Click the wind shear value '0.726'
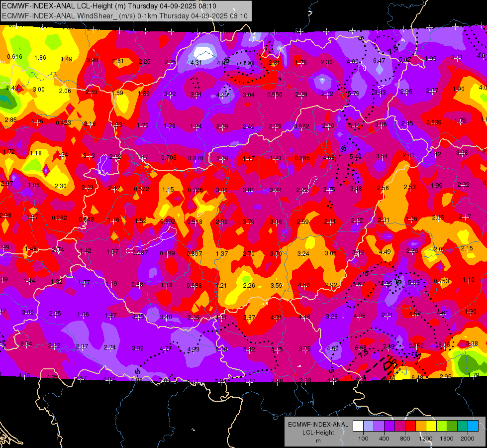The width and height of the screenshot is (487, 448). pyautogui.click(x=195, y=190)
